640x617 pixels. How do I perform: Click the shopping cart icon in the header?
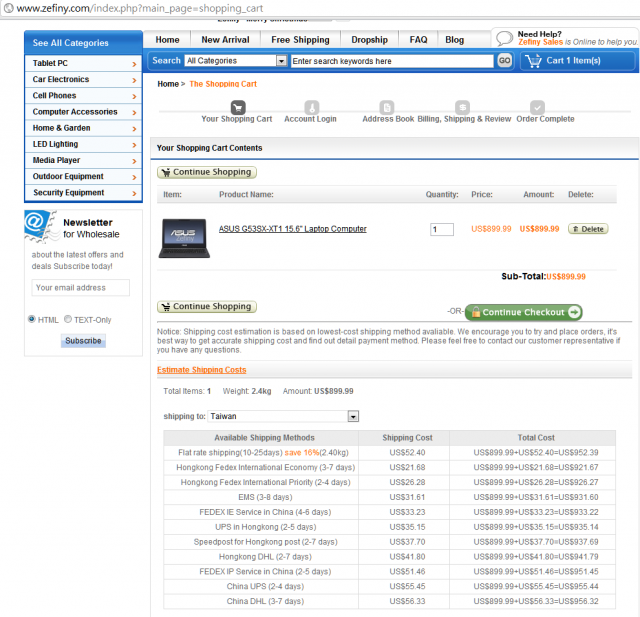click(x=533, y=61)
